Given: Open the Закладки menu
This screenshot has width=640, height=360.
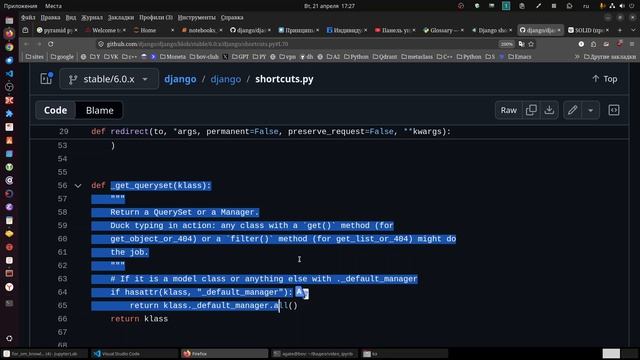Looking at the screenshot, I should click(121, 18).
